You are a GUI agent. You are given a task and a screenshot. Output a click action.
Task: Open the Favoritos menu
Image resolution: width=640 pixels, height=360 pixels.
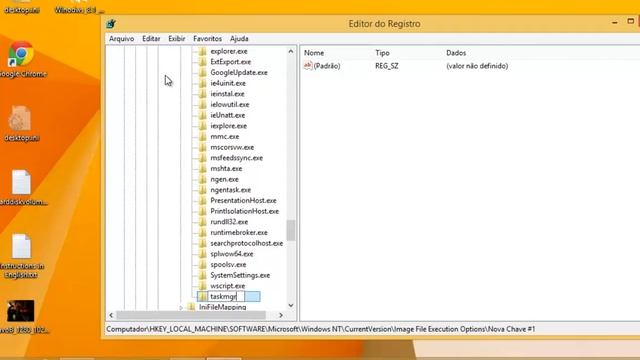coord(207,39)
